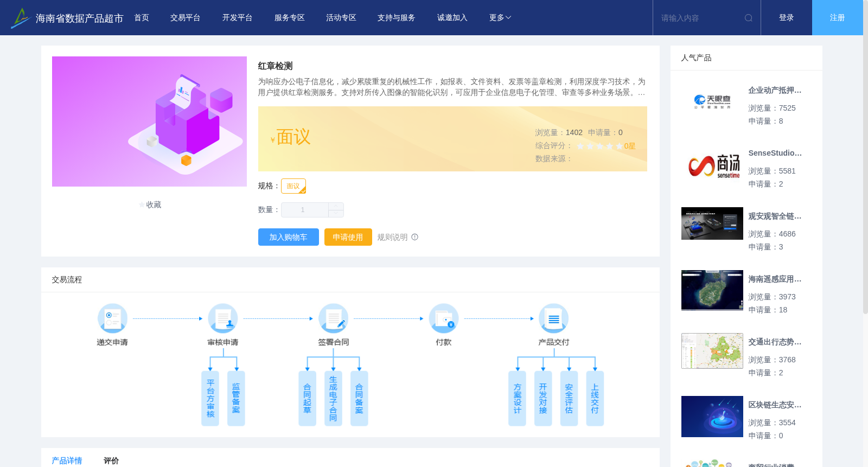Click the first rating star
The width and height of the screenshot is (868, 467).
(580, 146)
